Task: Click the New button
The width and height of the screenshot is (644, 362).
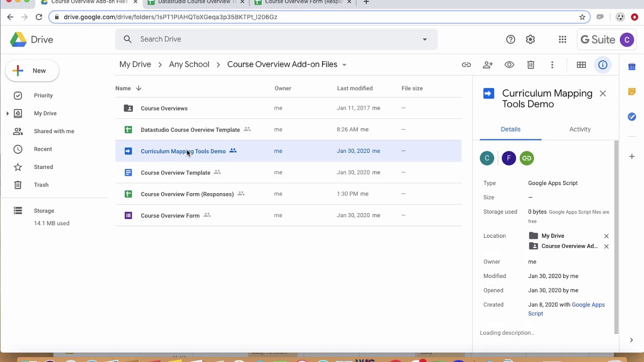Action: [x=32, y=71]
